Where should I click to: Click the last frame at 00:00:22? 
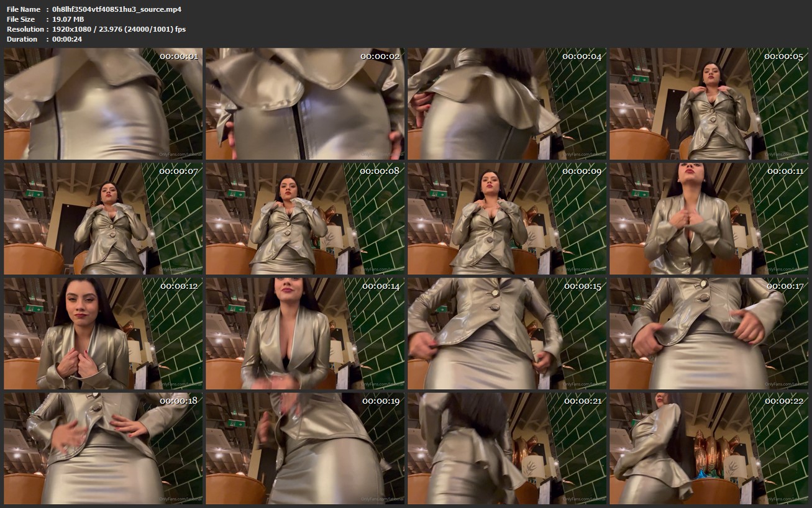coord(708,448)
